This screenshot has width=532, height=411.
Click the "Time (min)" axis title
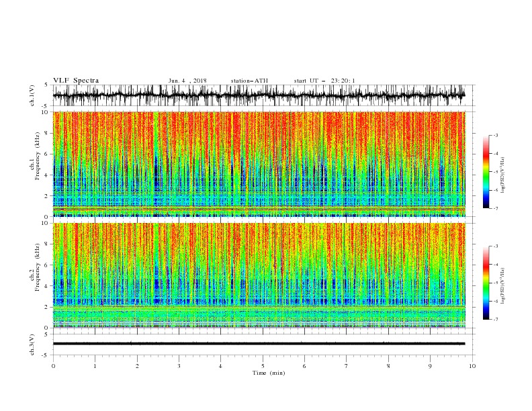(x=269, y=373)
